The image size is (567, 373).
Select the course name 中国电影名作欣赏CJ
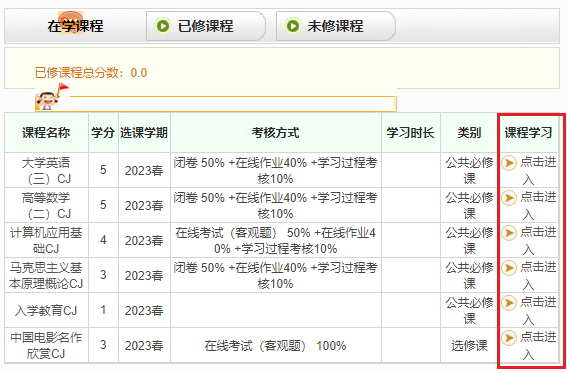point(46,345)
